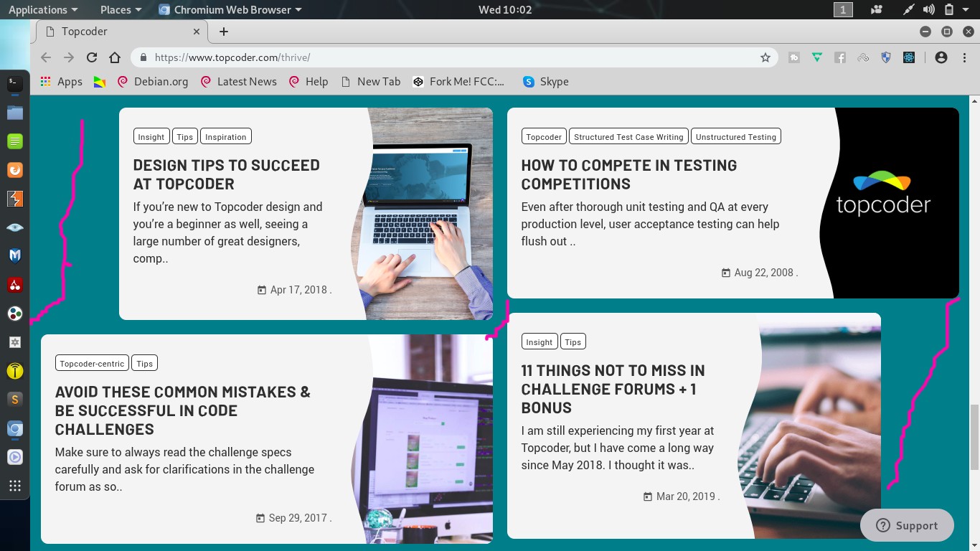Image resolution: width=980 pixels, height=551 pixels.
Task: Launch the orange Burp Suite dock icon
Action: click(x=15, y=199)
